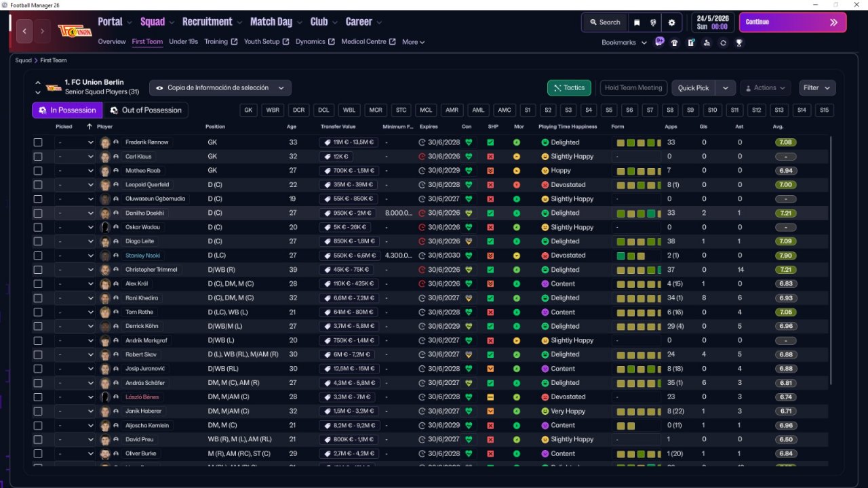868x488 pixels.
Task: Open the 9+ notifications message icon
Action: coord(659,42)
